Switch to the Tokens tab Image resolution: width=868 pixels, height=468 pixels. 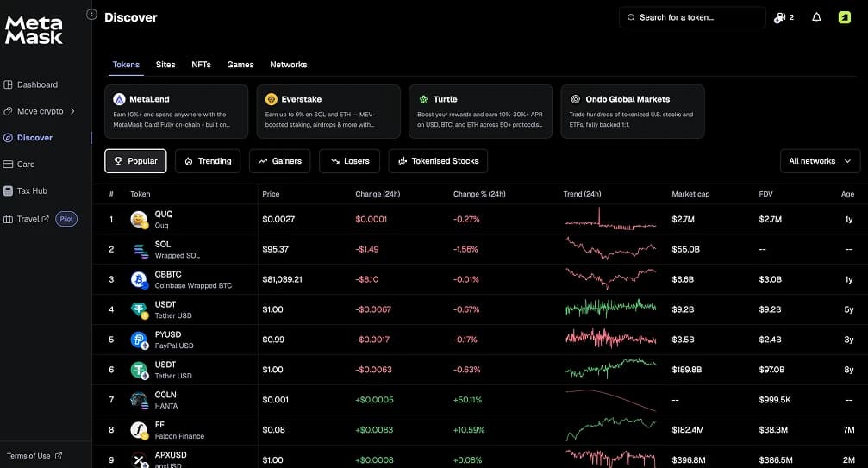(x=126, y=65)
